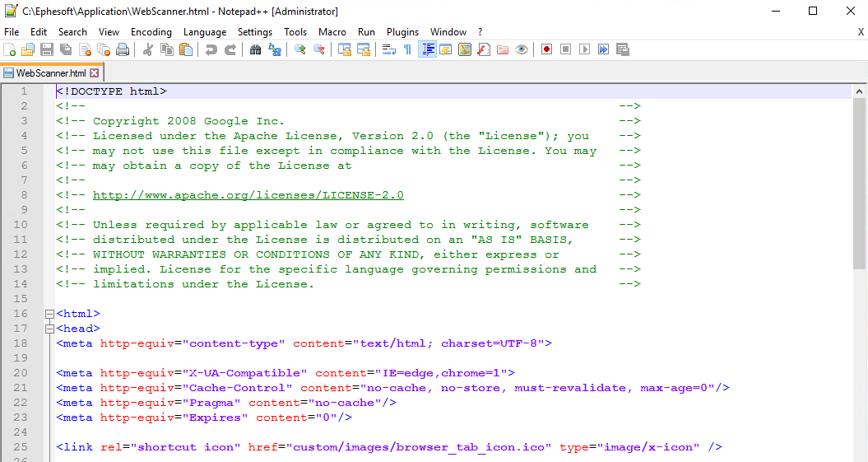Viewport: 868px width, 462px height.
Task: Toggle file monitoring eye icon
Action: [x=522, y=50]
